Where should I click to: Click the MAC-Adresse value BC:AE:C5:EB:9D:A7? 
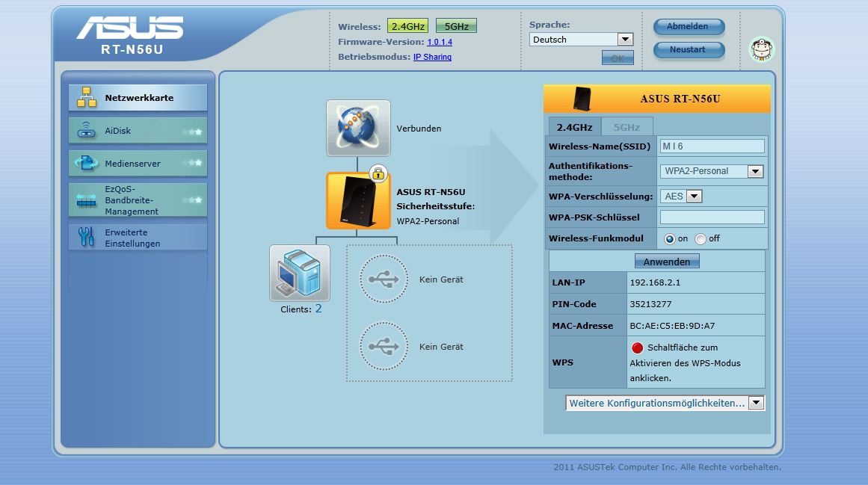click(672, 326)
